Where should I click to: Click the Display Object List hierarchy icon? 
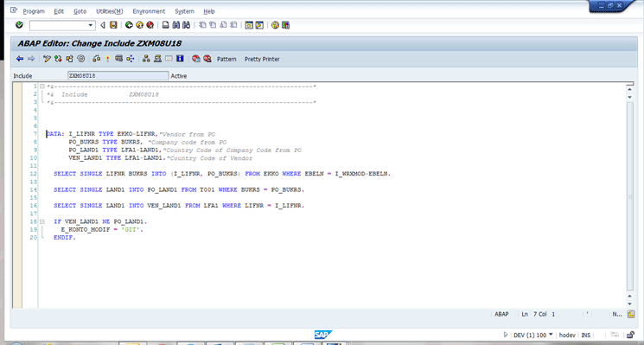pyautogui.click(x=146, y=59)
